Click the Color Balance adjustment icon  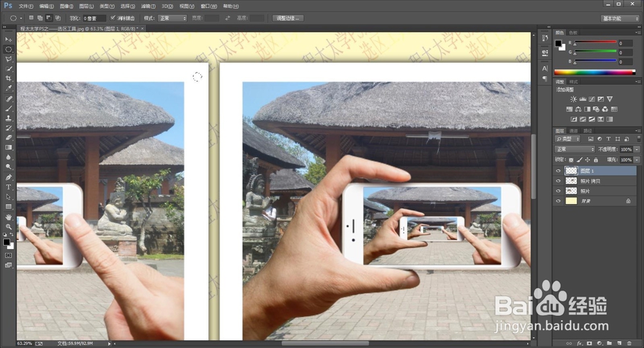point(578,109)
